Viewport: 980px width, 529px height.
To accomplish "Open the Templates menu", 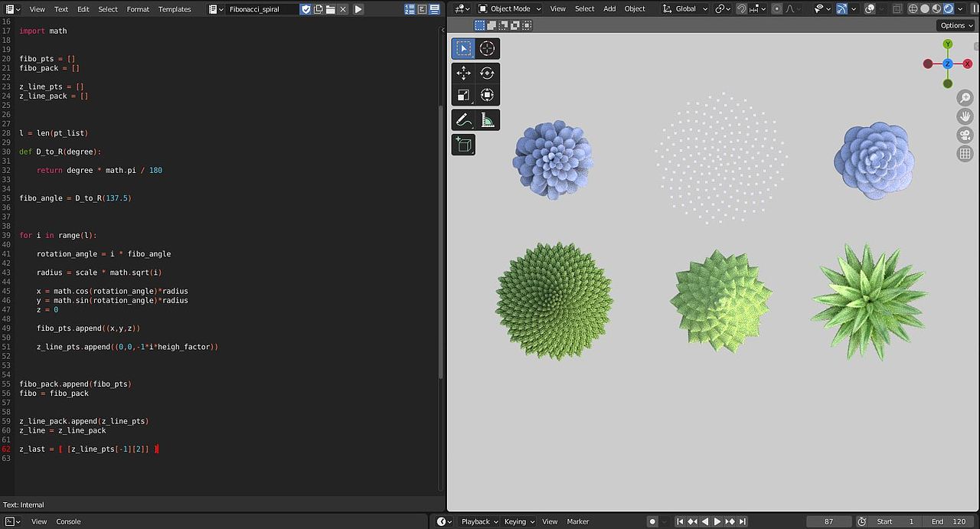I will (175, 9).
